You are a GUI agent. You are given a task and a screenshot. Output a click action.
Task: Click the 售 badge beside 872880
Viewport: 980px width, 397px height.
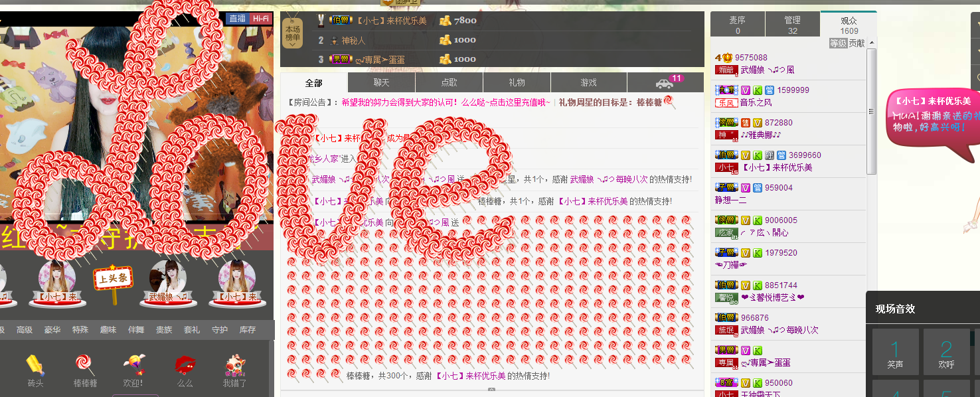[x=746, y=123]
